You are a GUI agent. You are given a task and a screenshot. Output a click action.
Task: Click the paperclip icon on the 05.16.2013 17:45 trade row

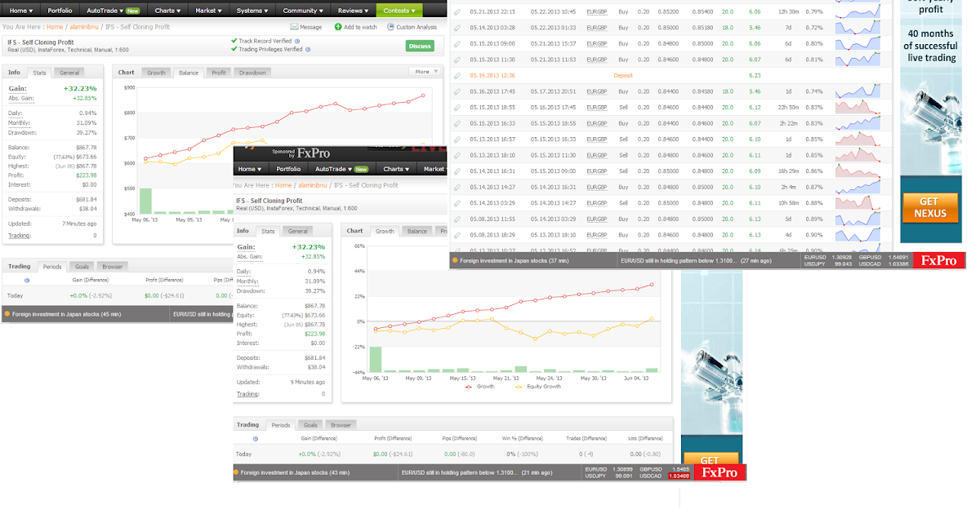pos(457,91)
